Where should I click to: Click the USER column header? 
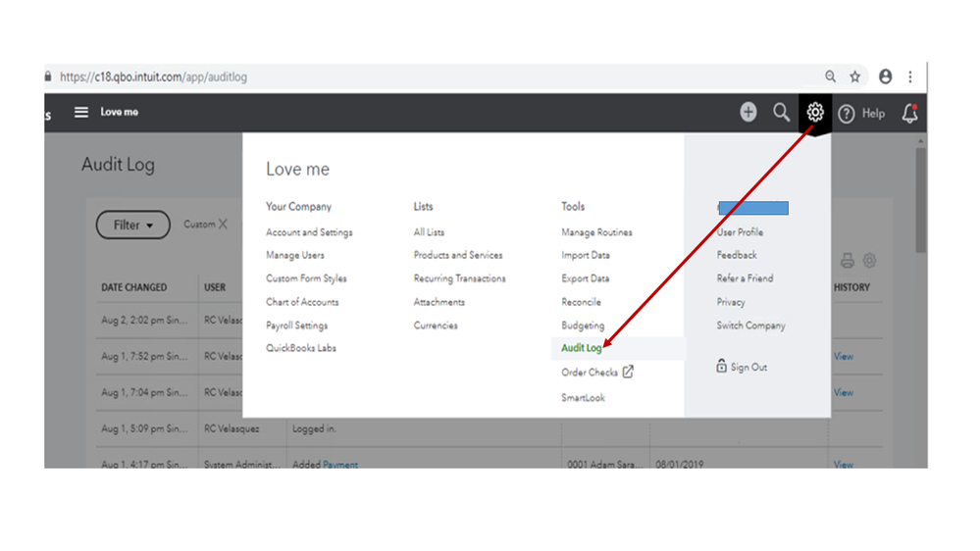[x=215, y=287]
